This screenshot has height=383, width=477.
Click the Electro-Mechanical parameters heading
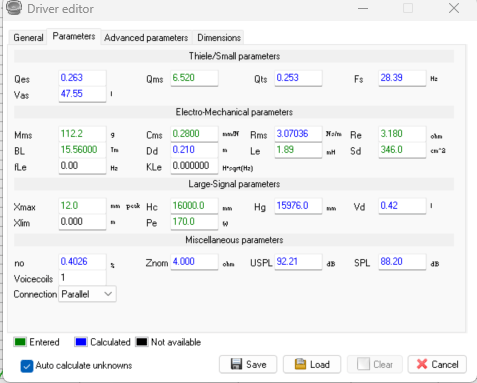tap(234, 112)
